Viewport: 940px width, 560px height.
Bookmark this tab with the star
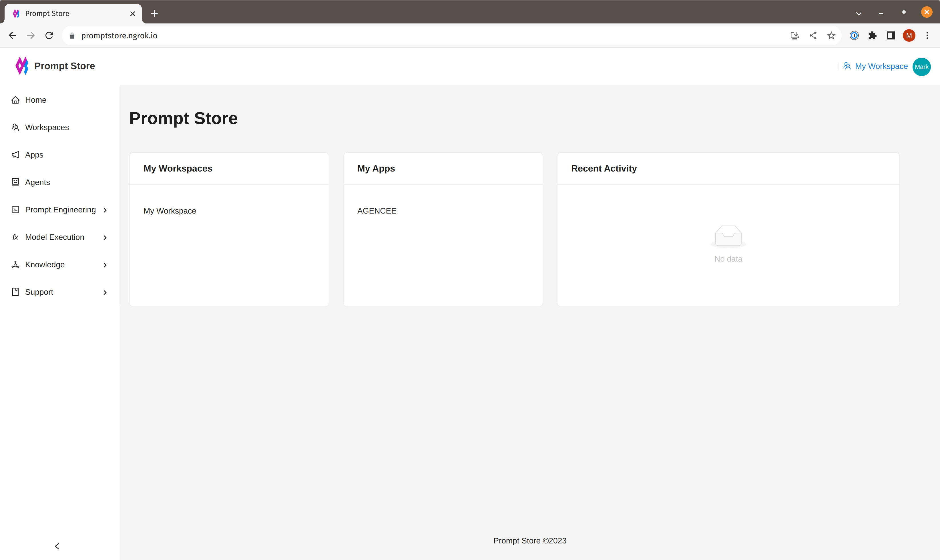831,35
